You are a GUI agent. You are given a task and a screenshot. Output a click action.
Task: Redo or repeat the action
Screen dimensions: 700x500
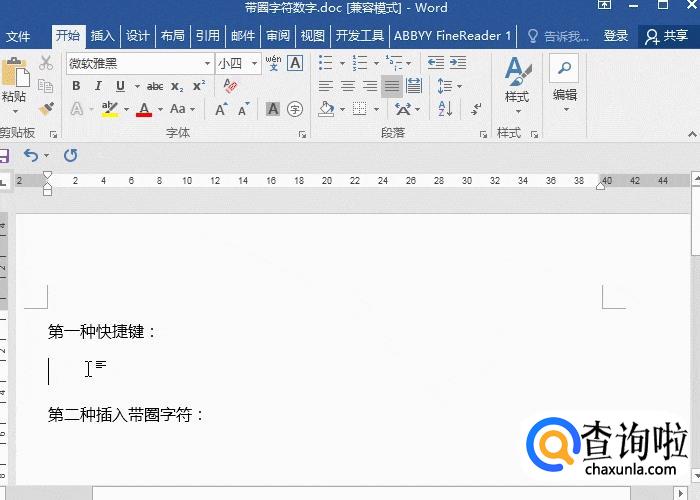(x=71, y=155)
